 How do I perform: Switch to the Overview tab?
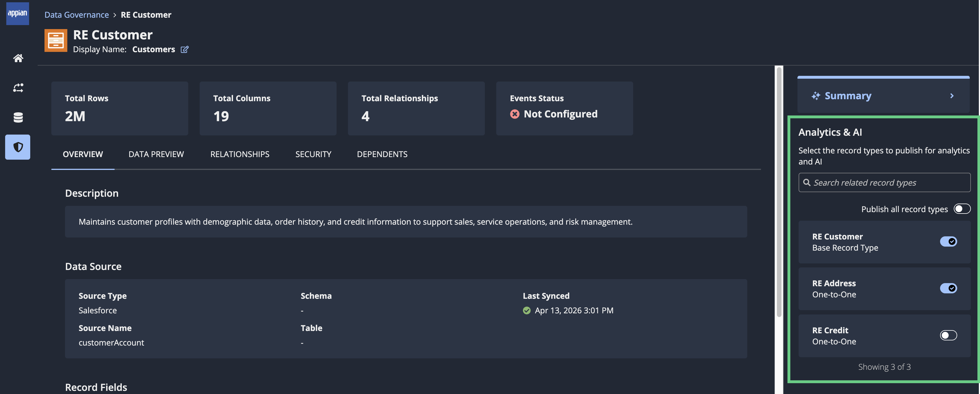82,154
